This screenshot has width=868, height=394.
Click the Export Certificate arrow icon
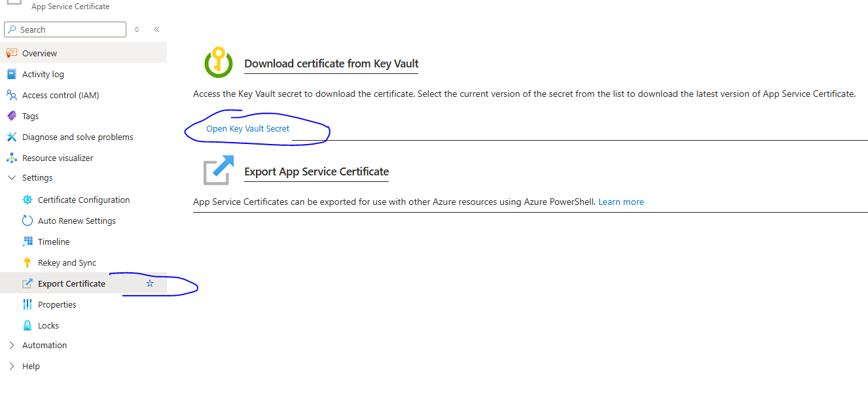point(27,283)
